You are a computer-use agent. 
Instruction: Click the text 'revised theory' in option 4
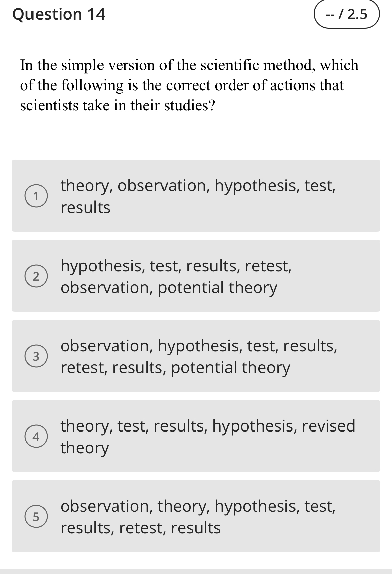click(84, 447)
